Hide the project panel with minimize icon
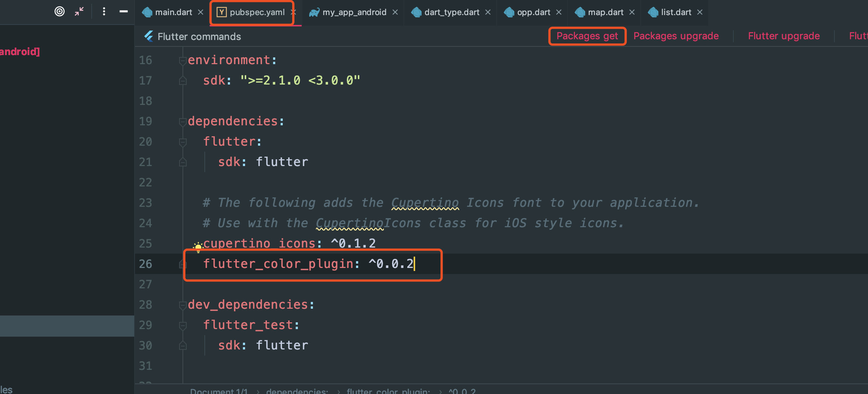The height and width of the screenshot is (394, 868). 124,12
